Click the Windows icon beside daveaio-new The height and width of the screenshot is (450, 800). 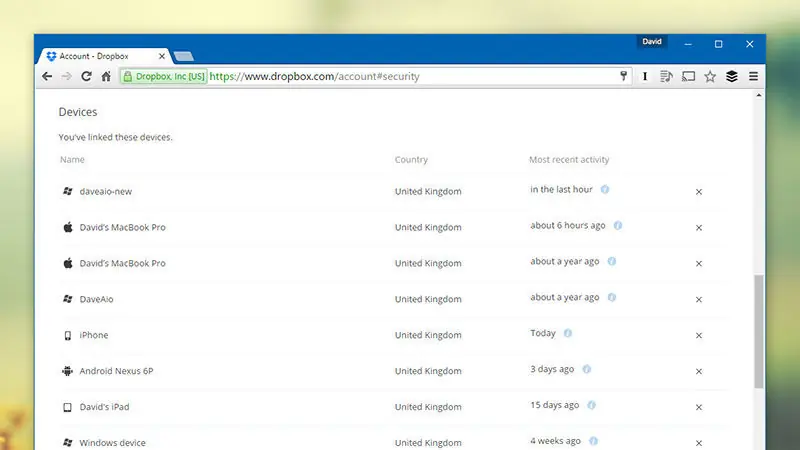pos(67,191)
